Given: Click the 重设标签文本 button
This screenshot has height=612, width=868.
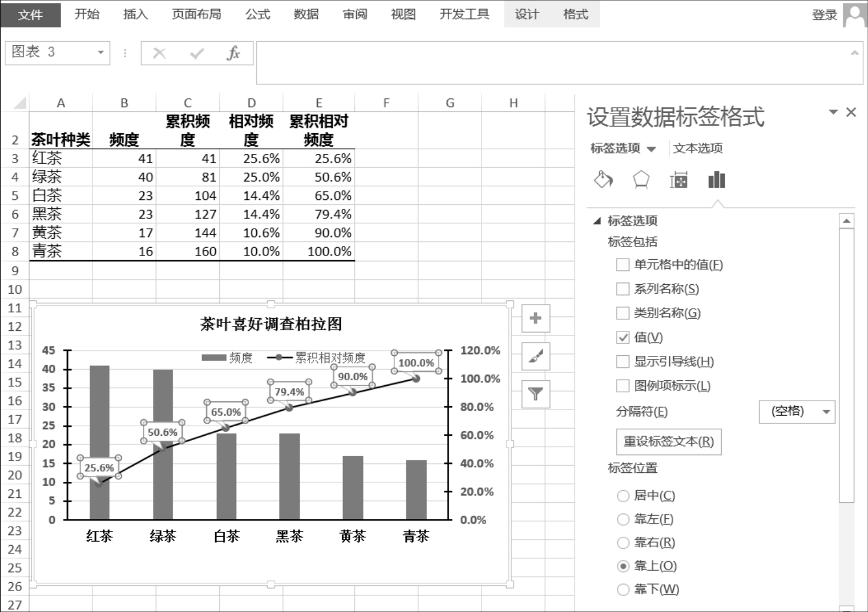Looking at the screenshot, I should [x=668, y=442].
